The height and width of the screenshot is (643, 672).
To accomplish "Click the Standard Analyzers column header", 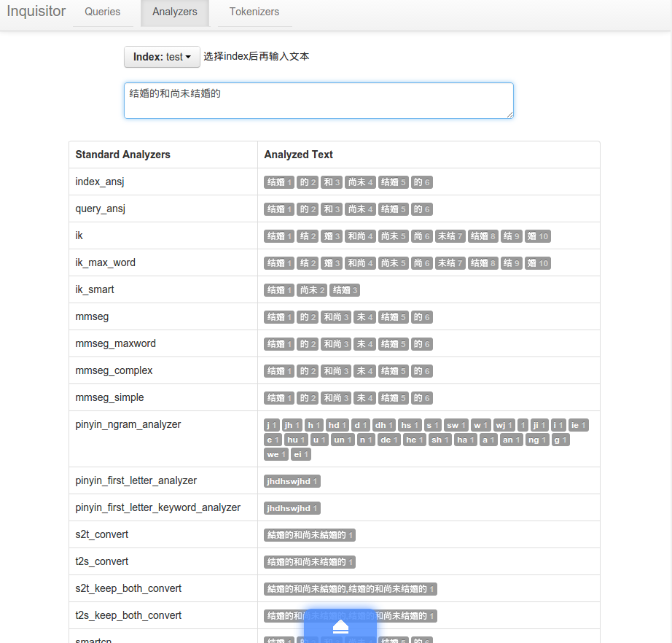I will click(122, 155).
